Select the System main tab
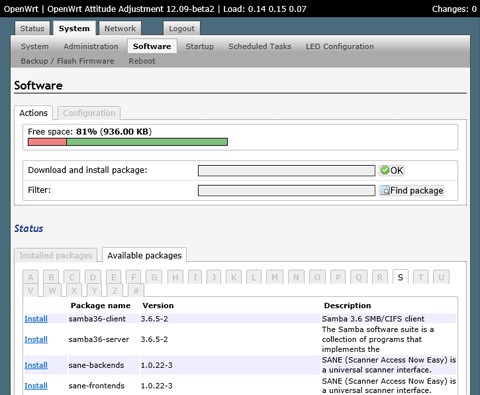Screen dimensions: 480x395 pos(74,28)
